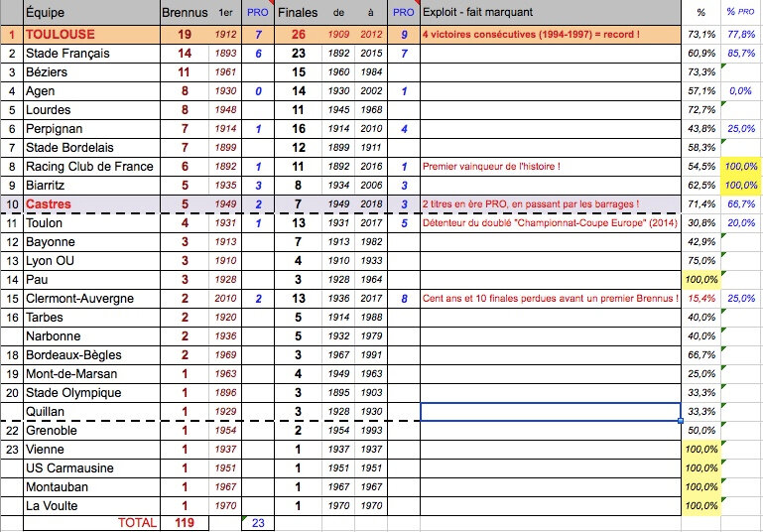Select the "Cent ans et 10 finales perdues" note
The image size is (763, 532).
click(x=551, y=299)
